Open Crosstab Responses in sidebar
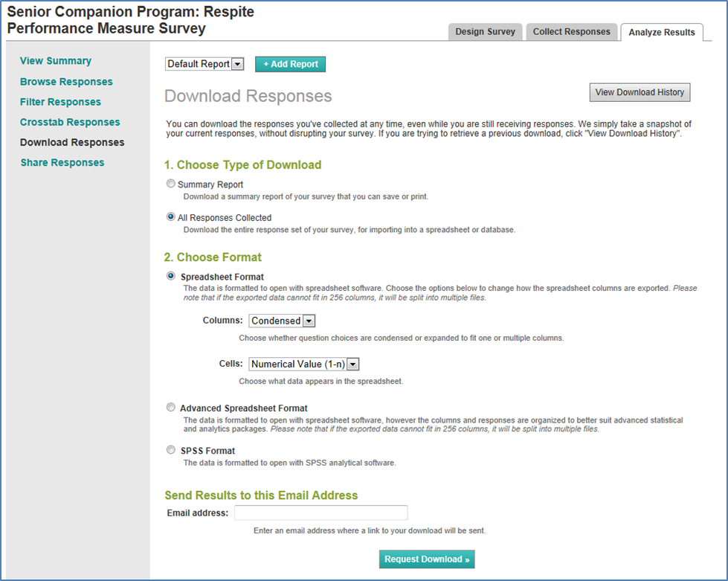 (70, 122)
